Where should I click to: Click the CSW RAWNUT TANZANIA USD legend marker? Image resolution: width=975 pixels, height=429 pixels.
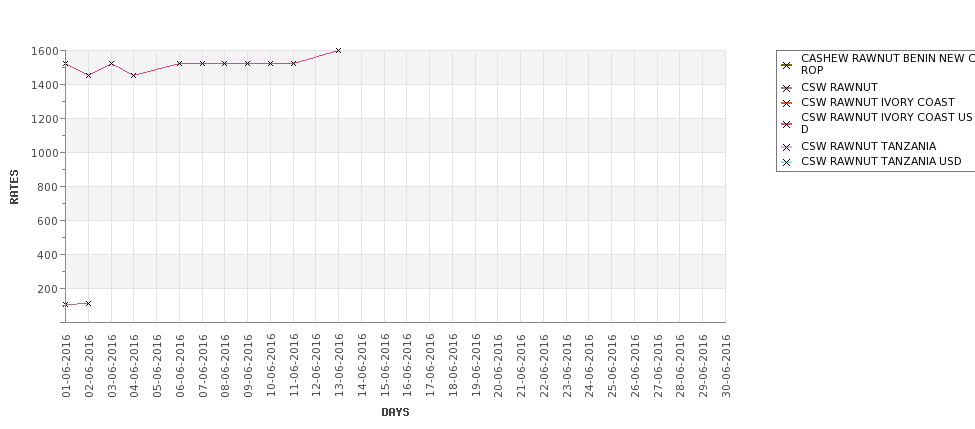(787, 162)
